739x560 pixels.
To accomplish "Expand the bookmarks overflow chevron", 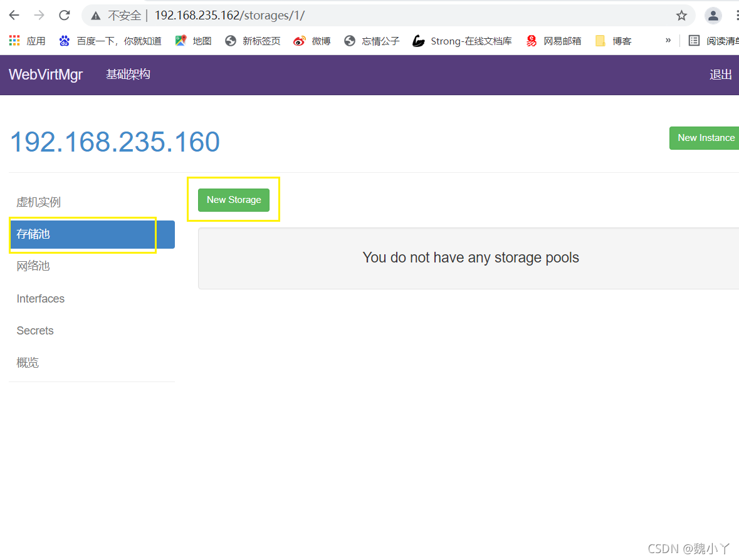I will pyautogui.click(x=668, y=41).
